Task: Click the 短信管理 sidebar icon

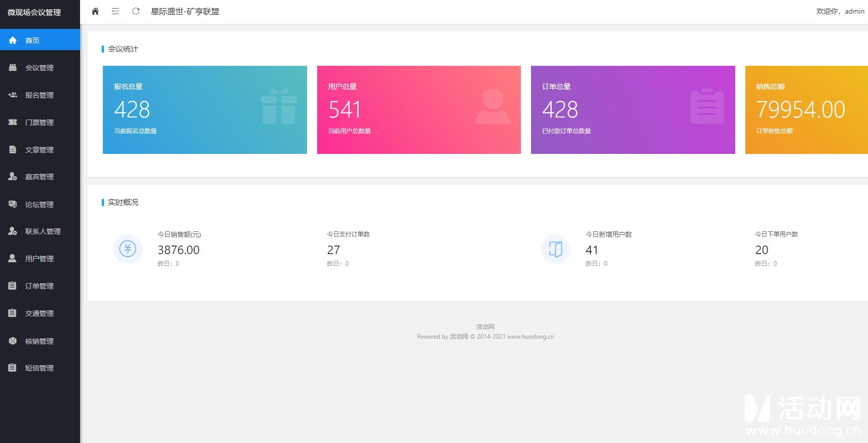Action: click(x=13, y=368)
